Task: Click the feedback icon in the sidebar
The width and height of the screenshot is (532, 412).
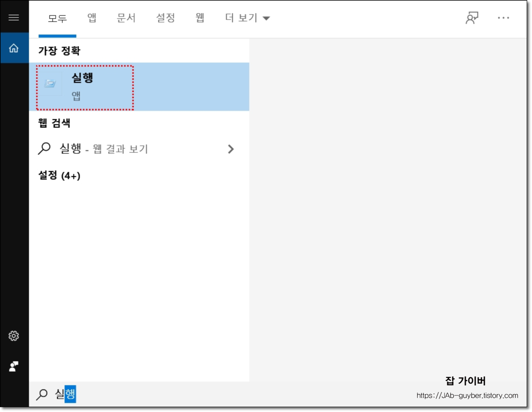Action: coord(14,367)
